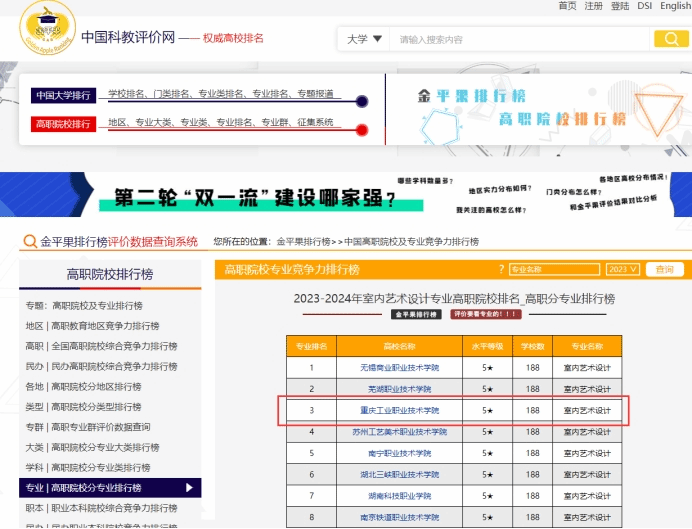The width and height of the screenshot is (692, 529).
Task: Click the question mark help icon
Action: pos(500,270)
